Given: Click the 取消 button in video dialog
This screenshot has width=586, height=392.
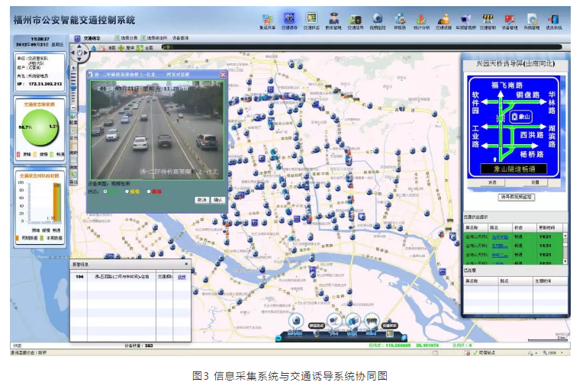Looking at the screenshot, I should coord(201,199).
